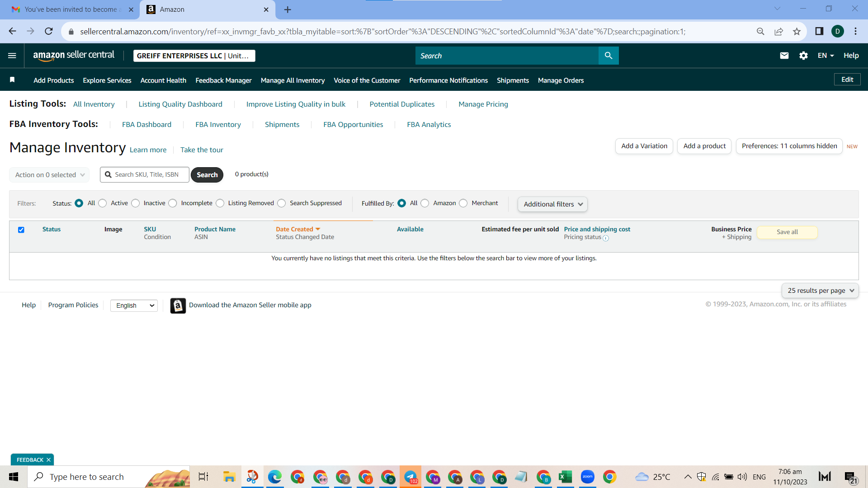Toggle the select-all listings checkbox
The width and height of the screenshot is (868, 488).
pyautogui.click(x=21, y=230)
